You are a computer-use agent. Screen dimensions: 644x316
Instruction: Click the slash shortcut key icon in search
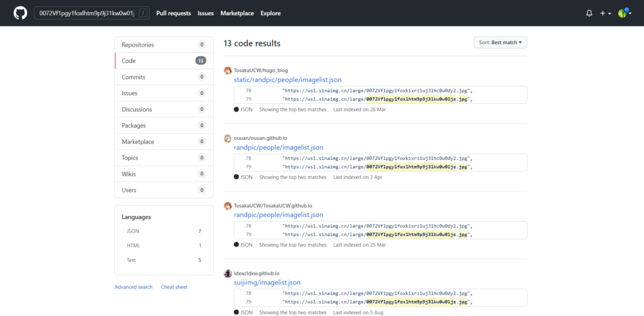coord(143,13)
